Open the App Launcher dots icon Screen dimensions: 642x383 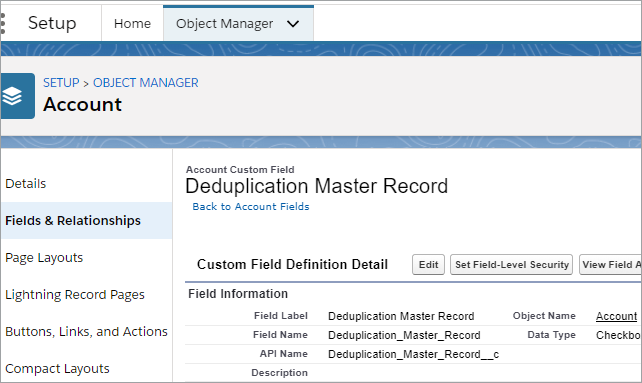point(3,23)
